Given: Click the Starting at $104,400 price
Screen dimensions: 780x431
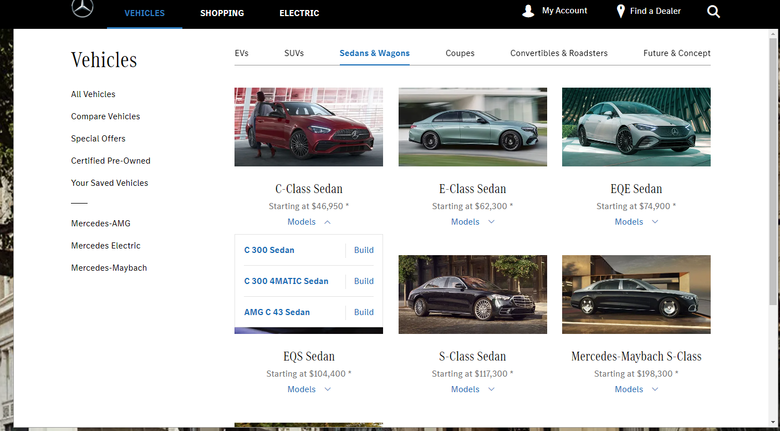Looking at the screenshot, I should pyautogui.click(x=308, y=374).
